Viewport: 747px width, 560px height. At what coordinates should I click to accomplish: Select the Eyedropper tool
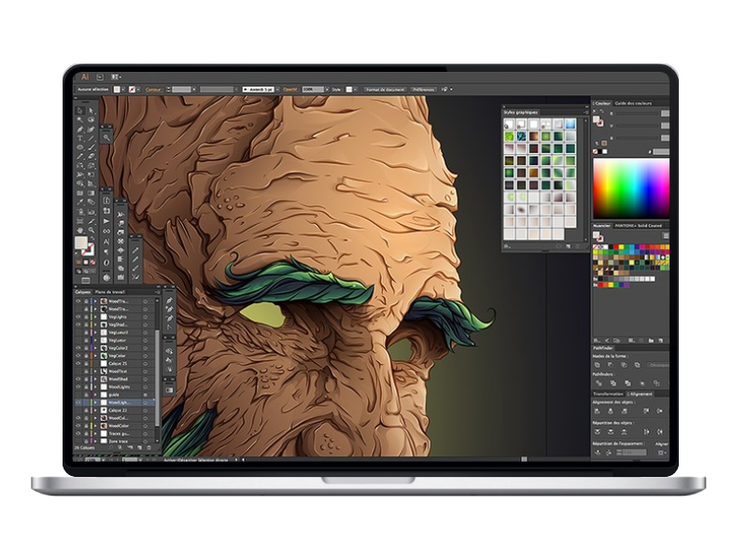click(x=80, y=202)
